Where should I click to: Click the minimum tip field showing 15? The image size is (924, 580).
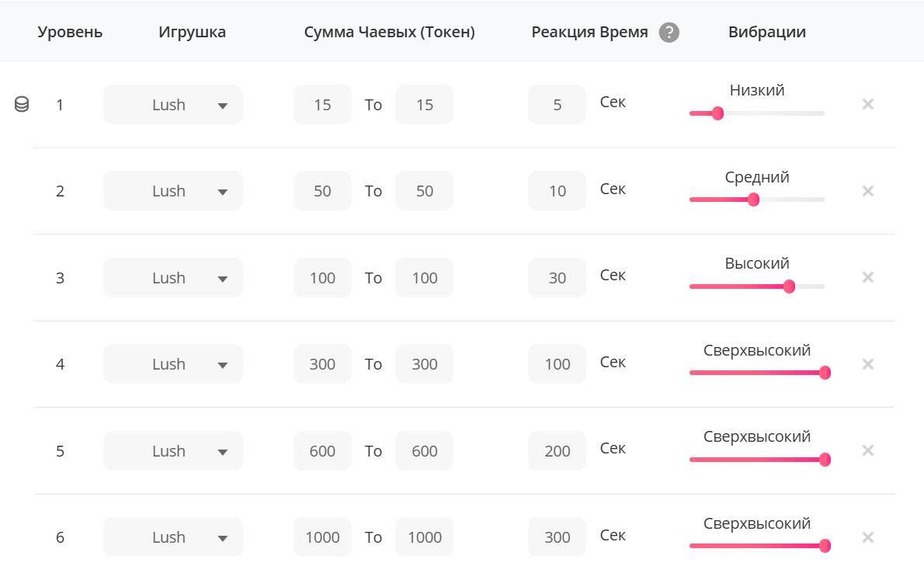tap(322, 105)
